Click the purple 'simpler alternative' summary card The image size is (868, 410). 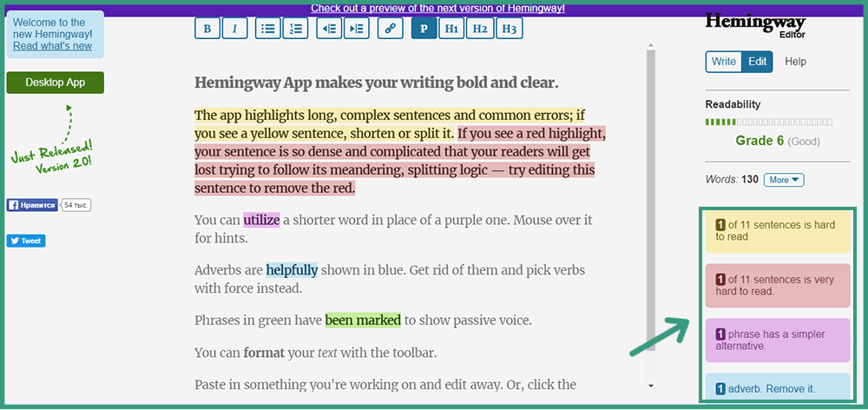(x=777, y=341)
